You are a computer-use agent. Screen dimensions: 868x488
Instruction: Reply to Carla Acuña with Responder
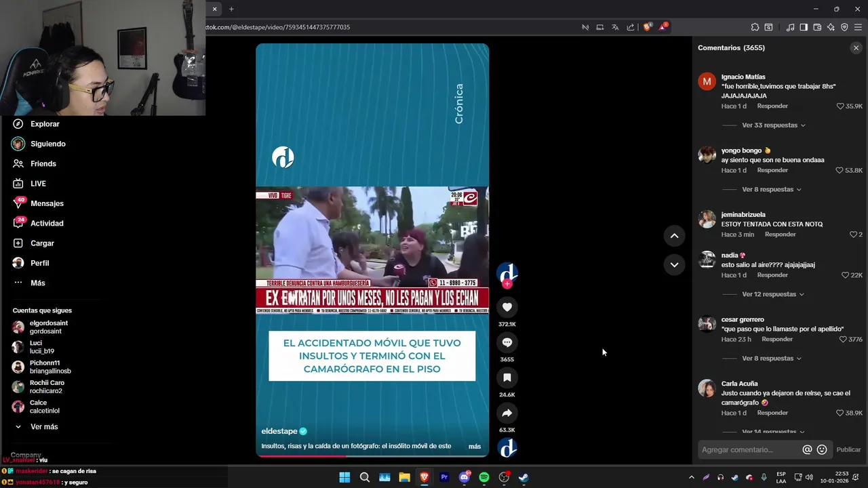(x=772, y=413)
